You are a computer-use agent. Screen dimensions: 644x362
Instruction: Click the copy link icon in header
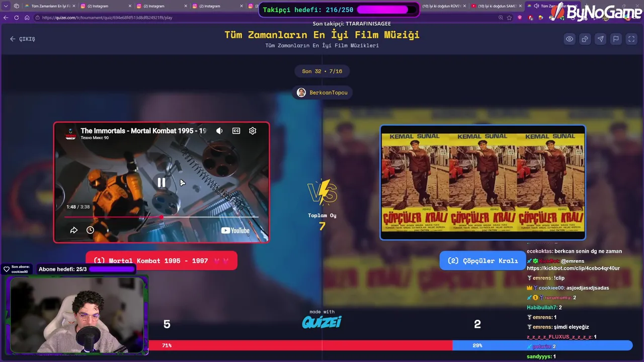click(x=585, y=39)
